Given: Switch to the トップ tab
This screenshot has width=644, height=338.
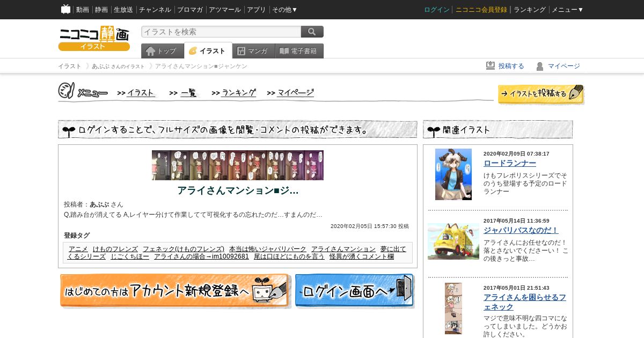Looking at the screenshot, I should [x=163, y=51].
